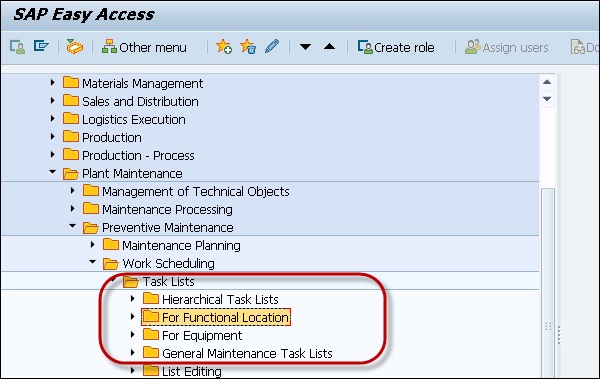Expand General Maintenance Task Lists node
The height and width of the screenshot is (379, 600).
[132, 352]
